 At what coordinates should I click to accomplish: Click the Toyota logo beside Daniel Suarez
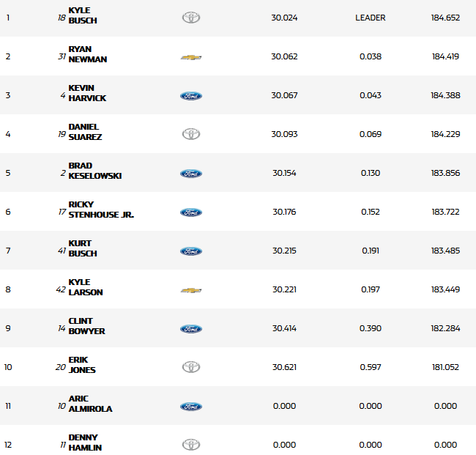pyautogui.click(x=190, y=134)
